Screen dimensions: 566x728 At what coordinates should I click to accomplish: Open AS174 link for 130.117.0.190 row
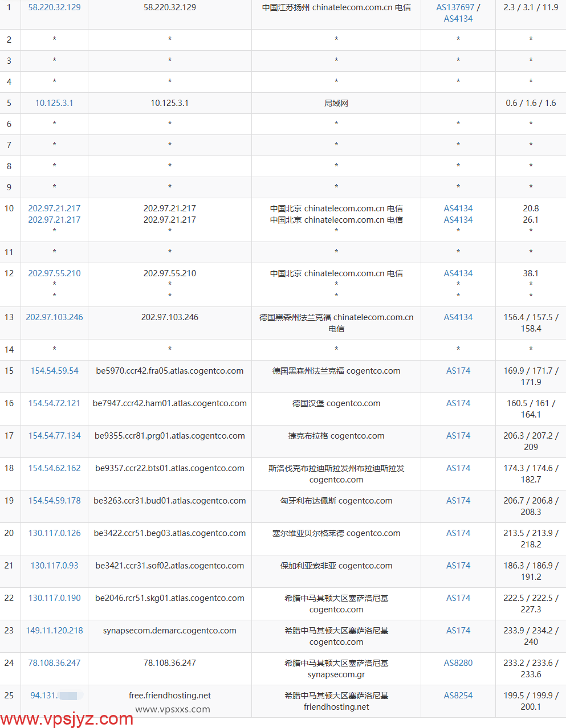458,598
